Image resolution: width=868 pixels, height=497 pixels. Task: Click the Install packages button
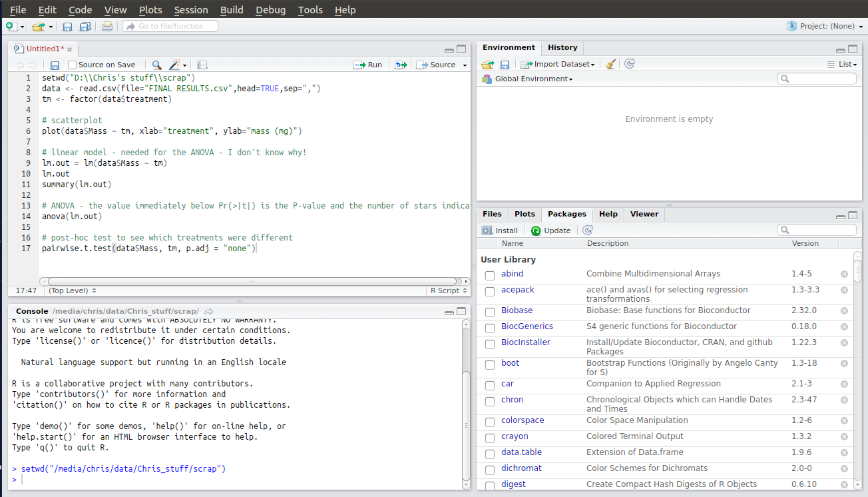(x=500, y=231)
